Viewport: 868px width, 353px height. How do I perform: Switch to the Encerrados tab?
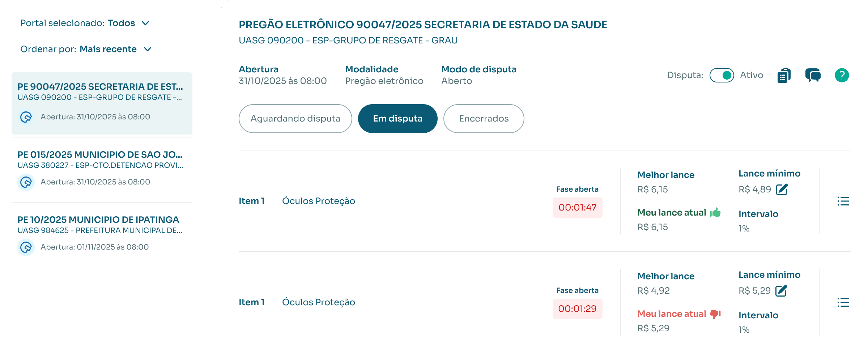484,119
